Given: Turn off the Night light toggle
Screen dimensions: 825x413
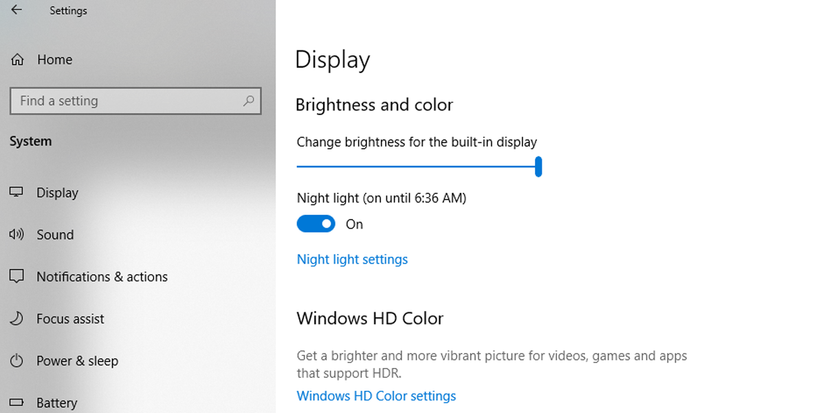Looking at the screenshot, I should [x=316, y=224].
